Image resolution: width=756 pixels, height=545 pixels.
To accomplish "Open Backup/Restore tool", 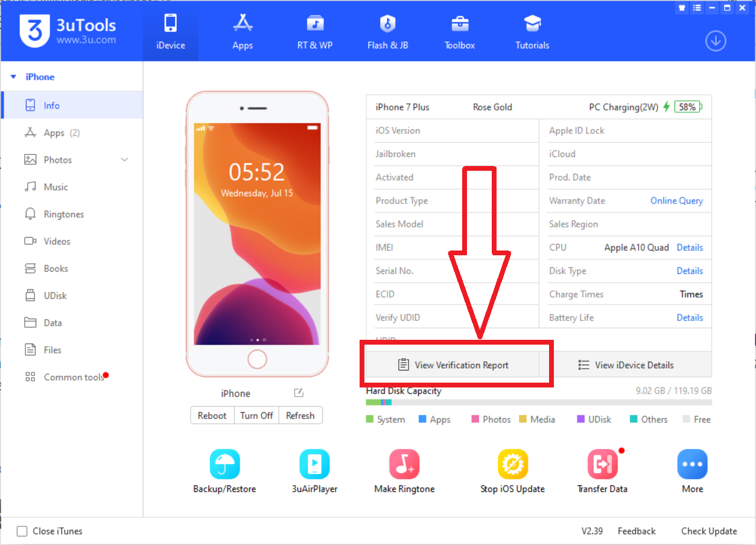I will coord(224,472).
